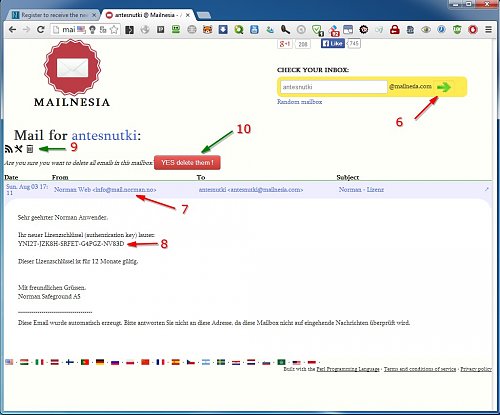Click the red lock extension icon
The height and width of the screenshot is (415, 500).
pos(395,30)
